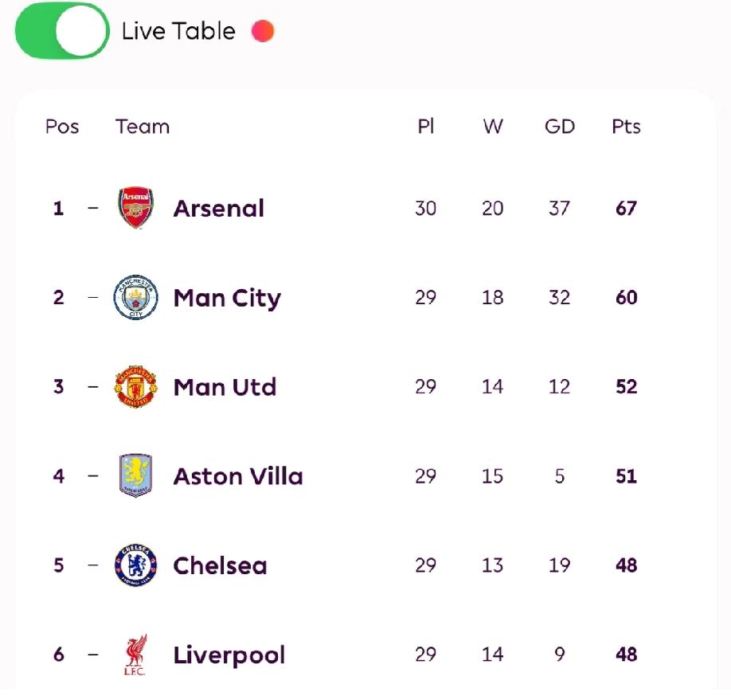Select Man City's 60 points value
The width and height of the screenshot is (731, 700).
click(626, 298)
